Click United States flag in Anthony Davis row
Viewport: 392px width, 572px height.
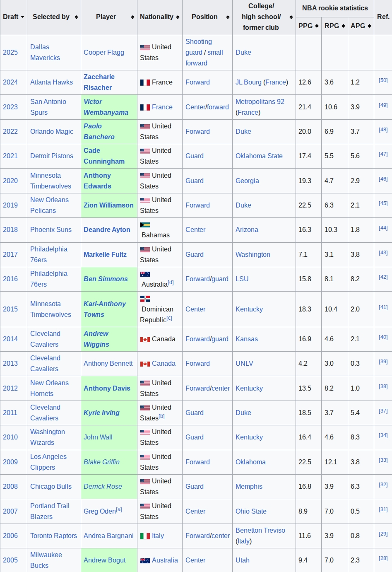pyautogui.click(x=145, y=383)
